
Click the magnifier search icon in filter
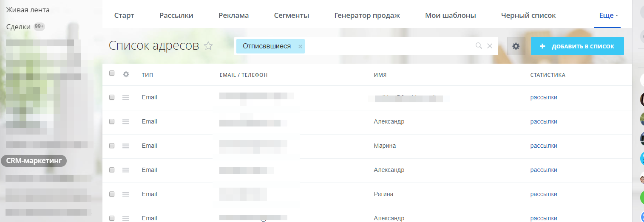click(479, 46)
